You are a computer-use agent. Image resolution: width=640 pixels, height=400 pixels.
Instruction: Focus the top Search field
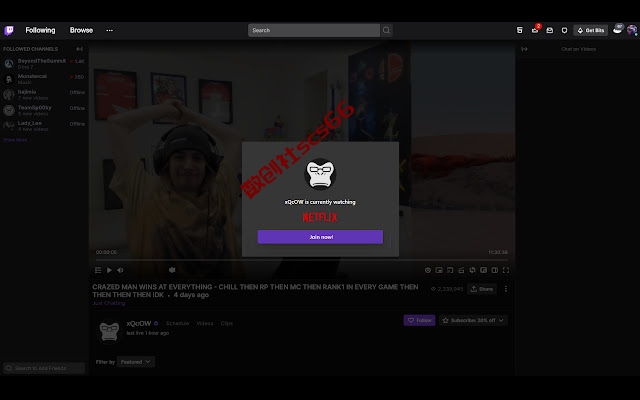313,30
